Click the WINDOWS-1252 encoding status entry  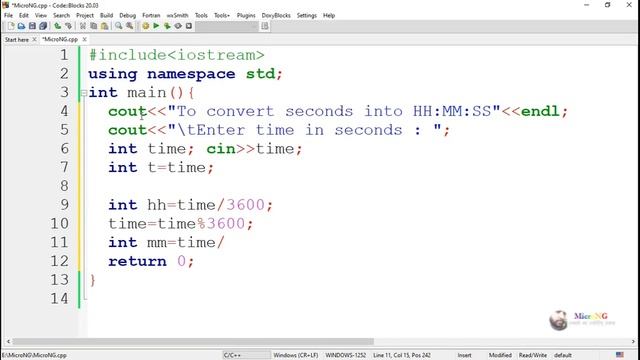click(346, 355)
